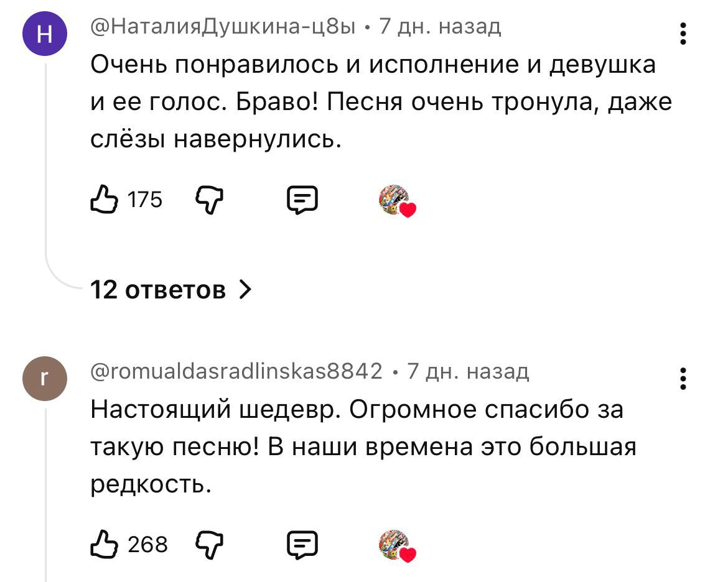Expand the 12 ответов replies
Screen dimensions: 728x582
(158, 289)
